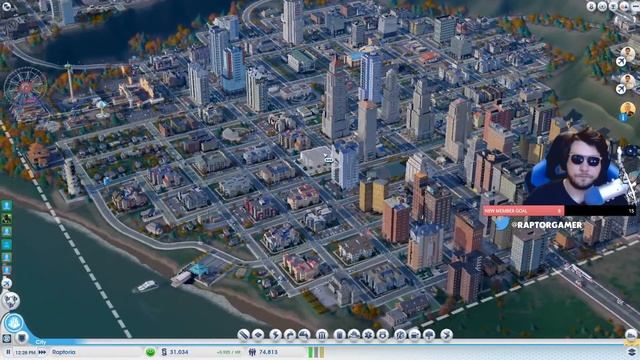Viewport: 640px width, 360px height.
Task: Switch to the Region view button
Action: [11, 301]
